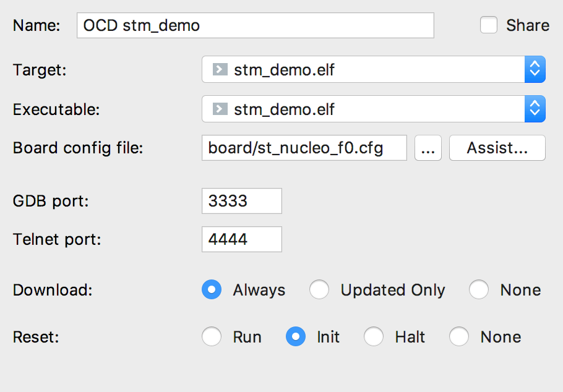Select Init reset option

click(x=296, y=337)
